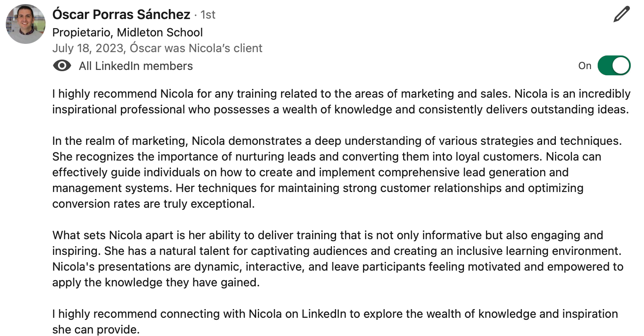Turn off the recommendation visibility switch
Screen dimensions: 644x336
tap(614, 66)
